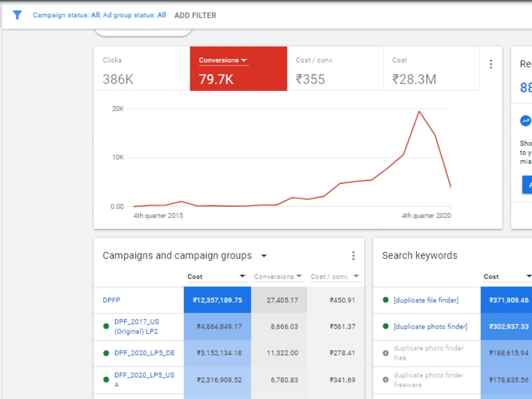532x399 pixels.
Task: Click the ₹278.41 cost per conversion cell
Action: [336, 353]
